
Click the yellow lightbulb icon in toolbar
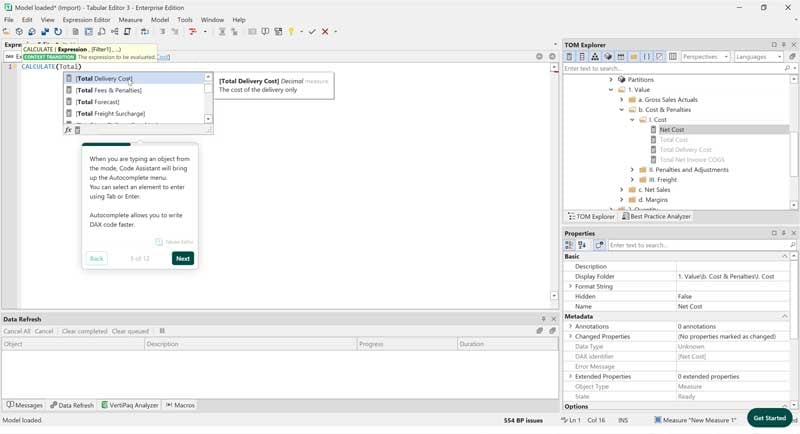(291, 32)
